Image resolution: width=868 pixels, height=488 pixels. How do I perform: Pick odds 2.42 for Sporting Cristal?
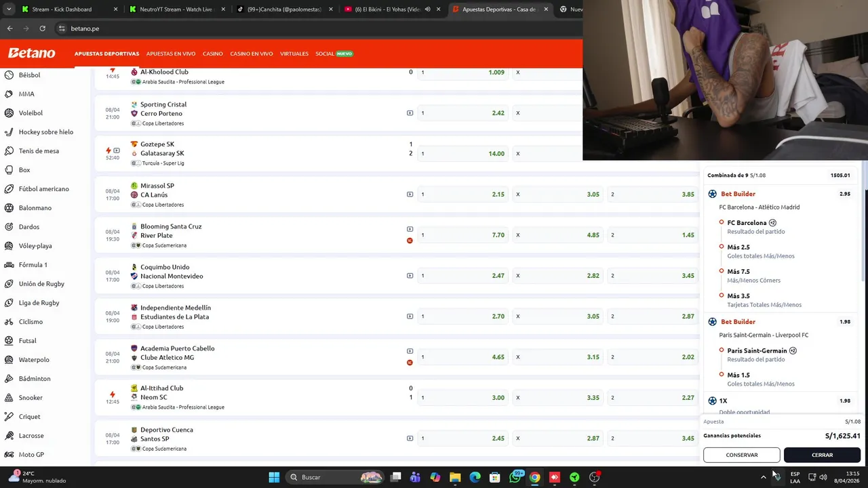(x=462, y=113)
